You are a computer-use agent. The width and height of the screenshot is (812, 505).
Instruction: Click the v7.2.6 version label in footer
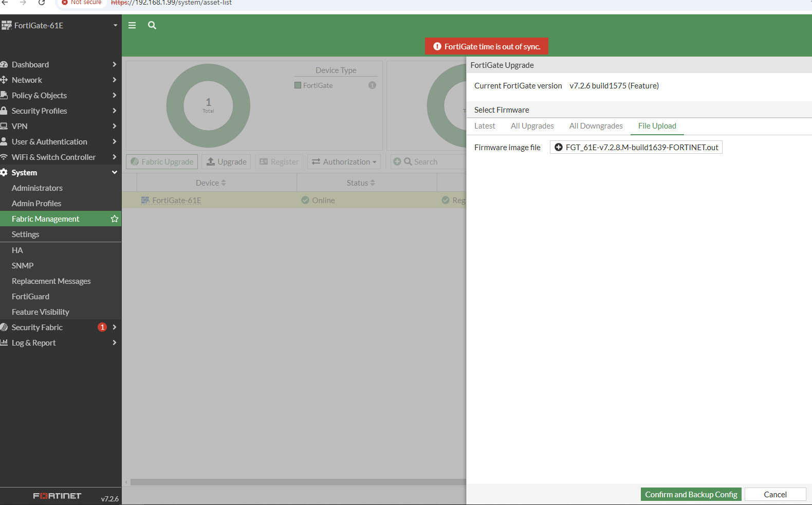(109, 499)
